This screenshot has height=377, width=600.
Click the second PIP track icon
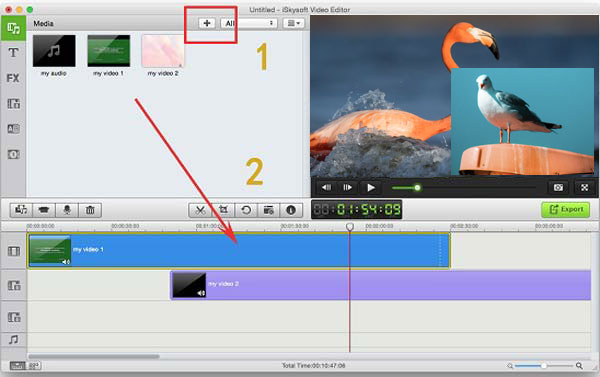[x=14, y=317]
